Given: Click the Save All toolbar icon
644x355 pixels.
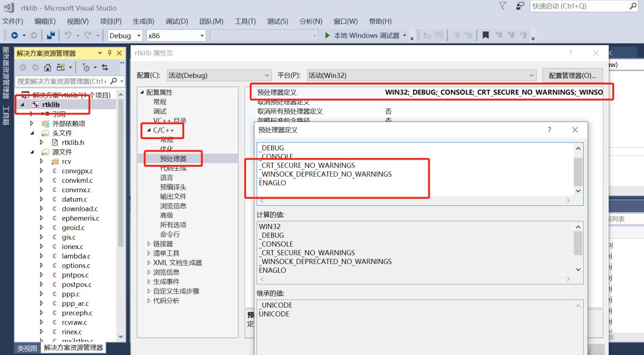Looking at the screenshot, I should (x=51, y=35).
